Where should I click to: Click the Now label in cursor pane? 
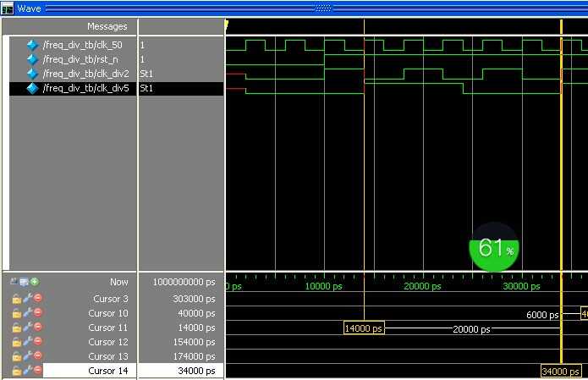pyautogui.click(x=119, y=282)
